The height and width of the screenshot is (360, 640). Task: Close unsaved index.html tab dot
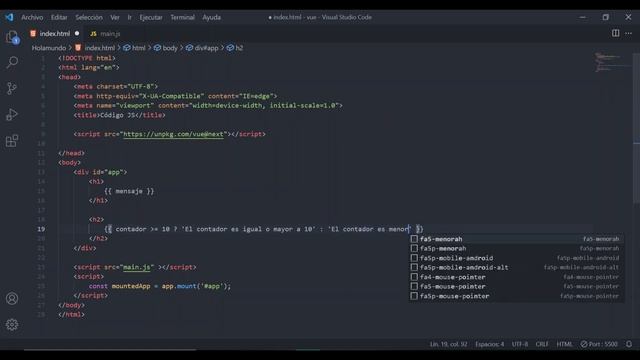tap(77, 33)
